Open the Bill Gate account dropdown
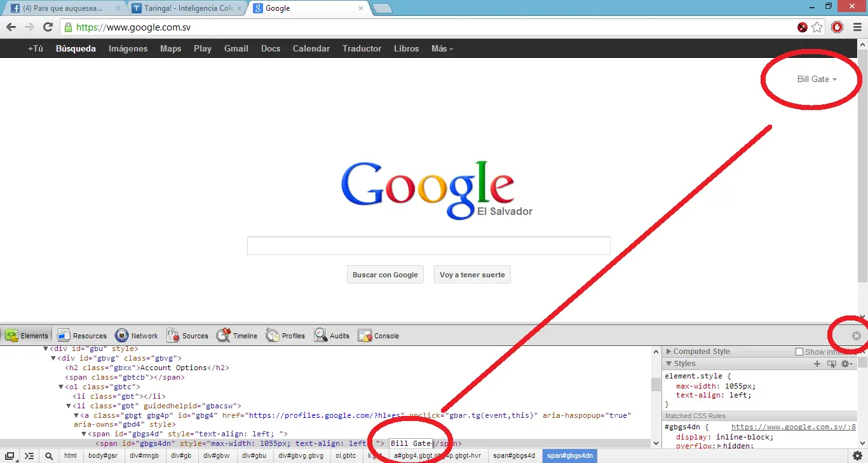868x463 pixels. pos(817,79)
